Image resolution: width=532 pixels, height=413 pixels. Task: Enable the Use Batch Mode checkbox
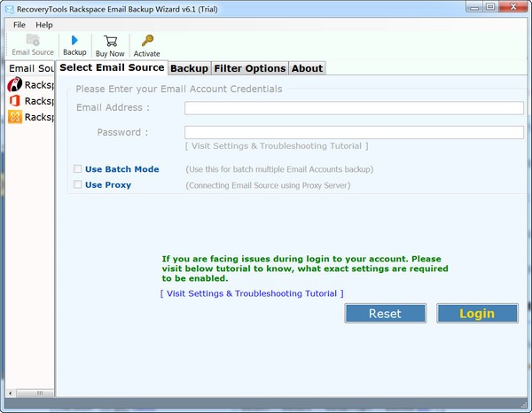pos(78,169)
